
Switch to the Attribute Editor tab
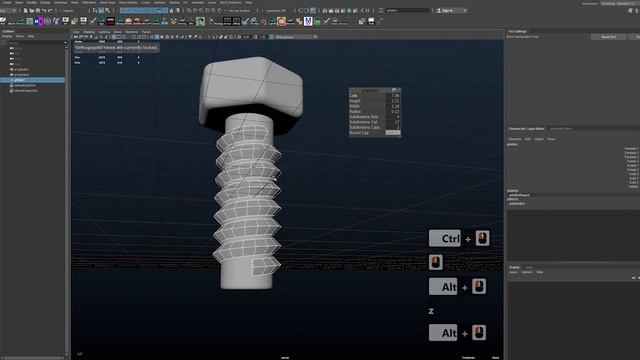pyautogui.click(x=560, y=129)
